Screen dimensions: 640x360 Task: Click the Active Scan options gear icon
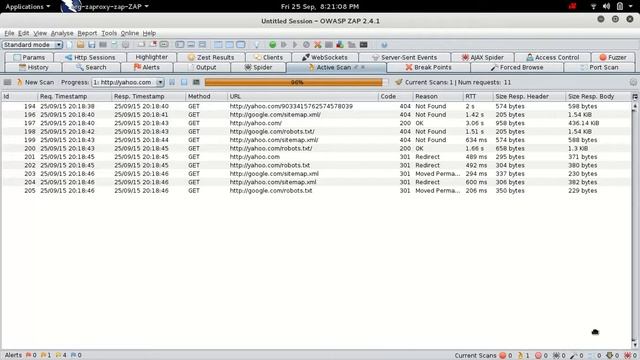[x=633, y=82]
